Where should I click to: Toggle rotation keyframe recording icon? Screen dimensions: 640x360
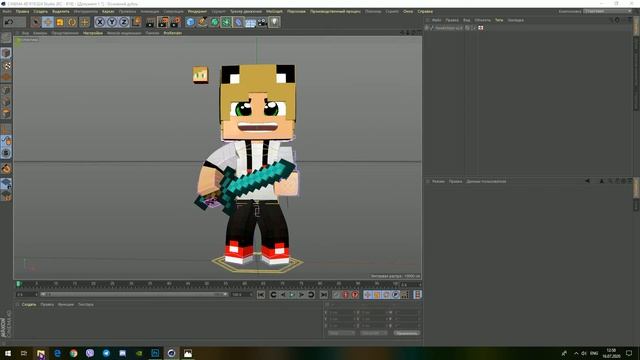point(387,295)
